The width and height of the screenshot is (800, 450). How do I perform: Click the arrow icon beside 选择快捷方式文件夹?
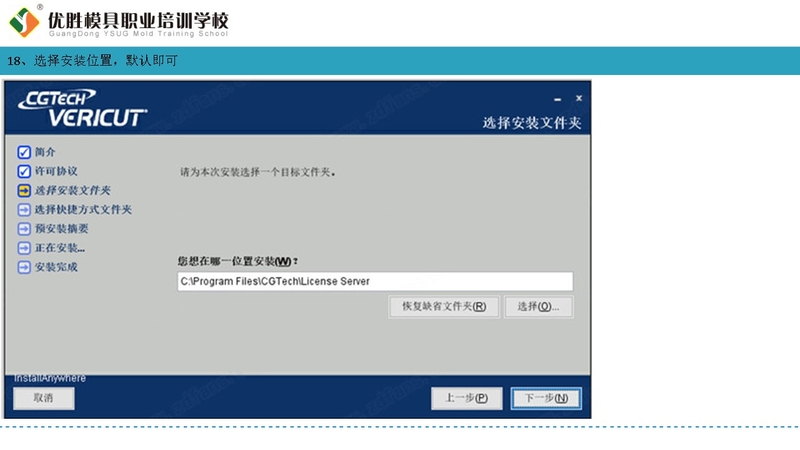point(24,210)
